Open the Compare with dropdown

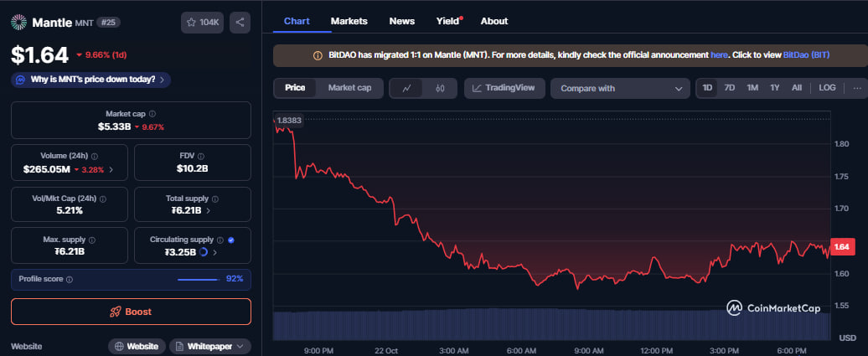620,88
